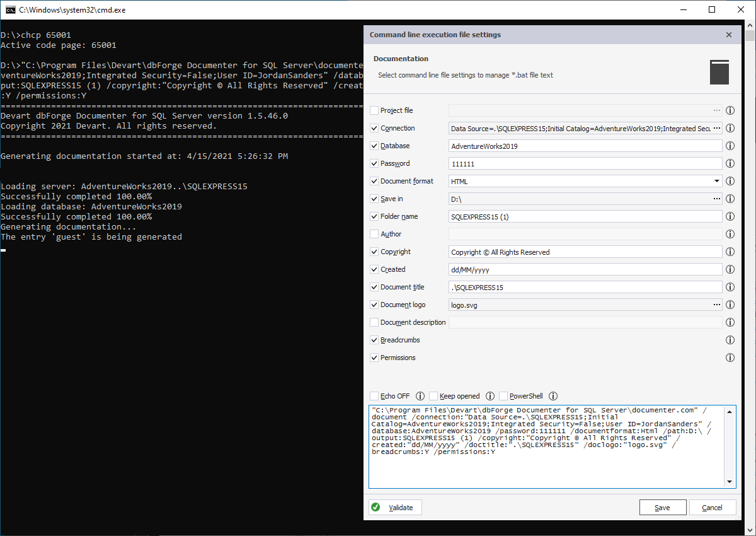Click the info icon next to Echo OFF
This screenshot has width=756, height=536.
click(420, 396)
